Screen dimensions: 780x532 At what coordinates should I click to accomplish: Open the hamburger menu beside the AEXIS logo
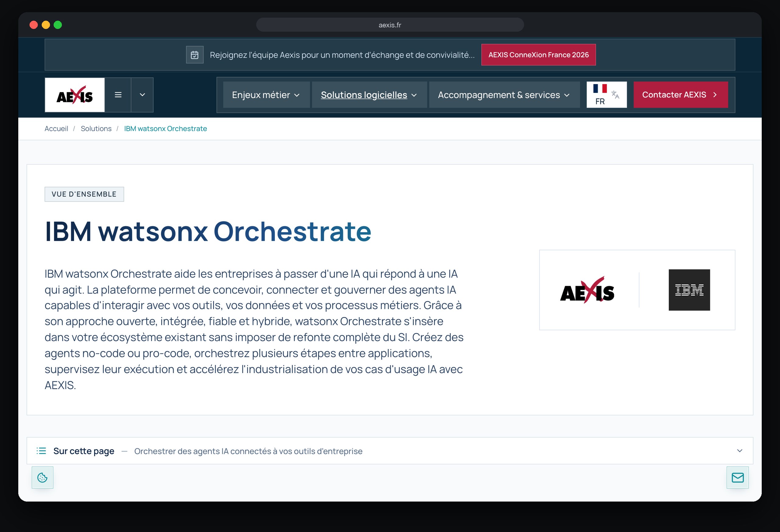click(118, 95)
